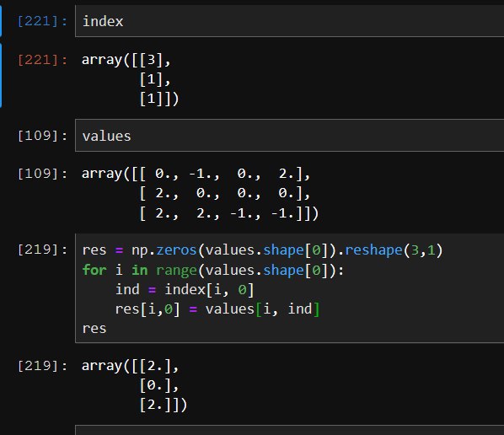Click the blue [221] input prompt

(42, 21)
